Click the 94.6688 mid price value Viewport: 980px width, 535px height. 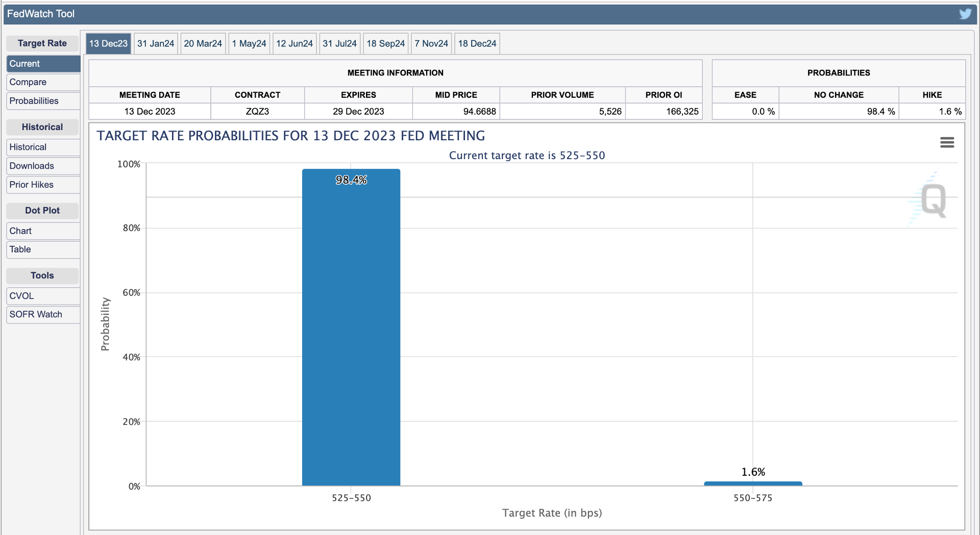point(479,111)
